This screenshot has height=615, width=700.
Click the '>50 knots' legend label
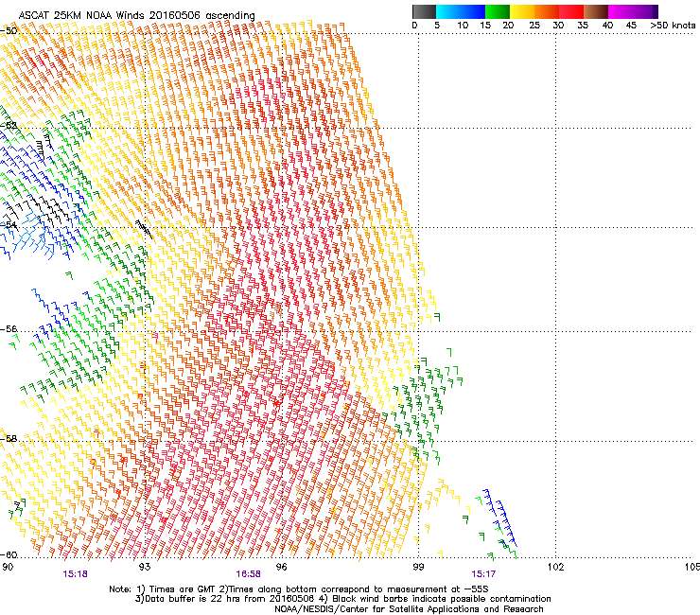click(673, 25)
